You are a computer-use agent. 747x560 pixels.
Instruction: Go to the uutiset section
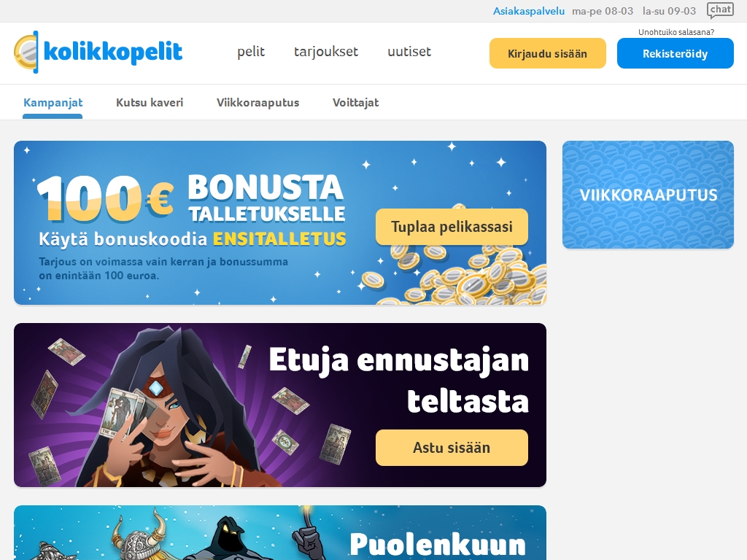409,52
